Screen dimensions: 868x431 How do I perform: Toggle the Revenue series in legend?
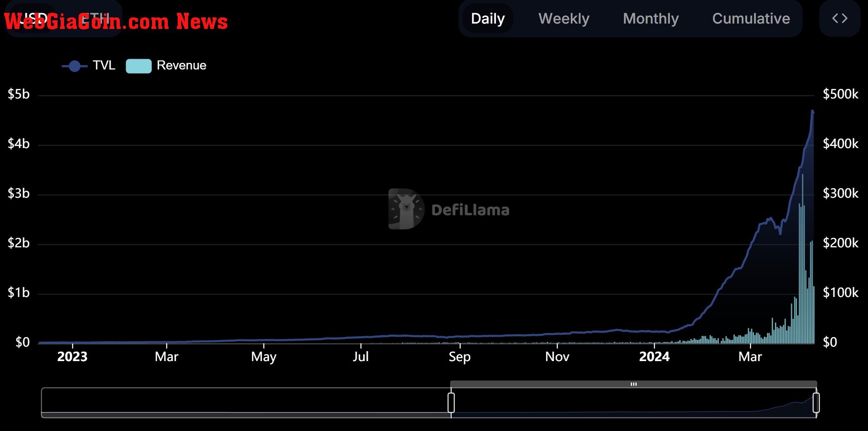tap(166, 65)
